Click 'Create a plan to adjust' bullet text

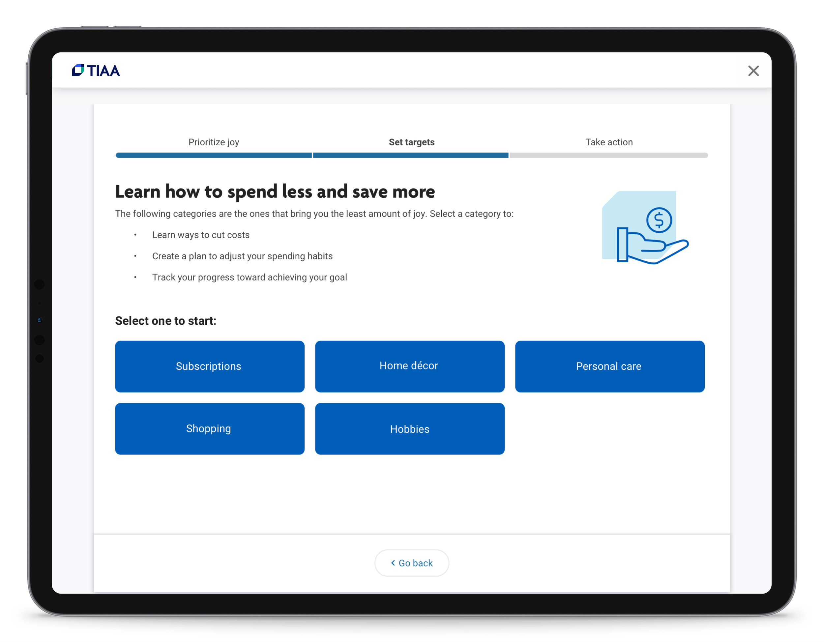pos(242,256)
